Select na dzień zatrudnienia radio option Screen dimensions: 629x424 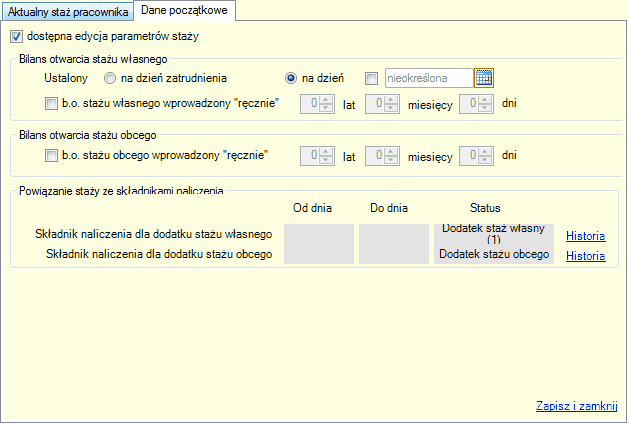pyautogui.click(x=110, y=78)
